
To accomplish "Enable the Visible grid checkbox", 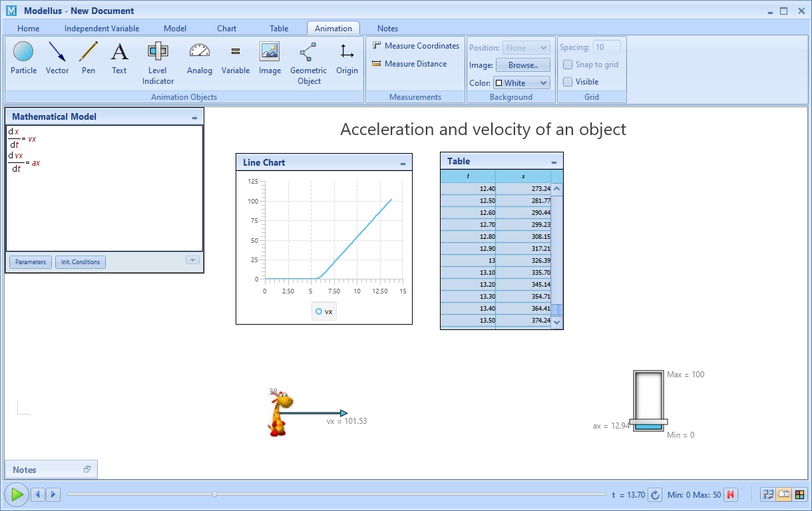I will click(568, 82).
